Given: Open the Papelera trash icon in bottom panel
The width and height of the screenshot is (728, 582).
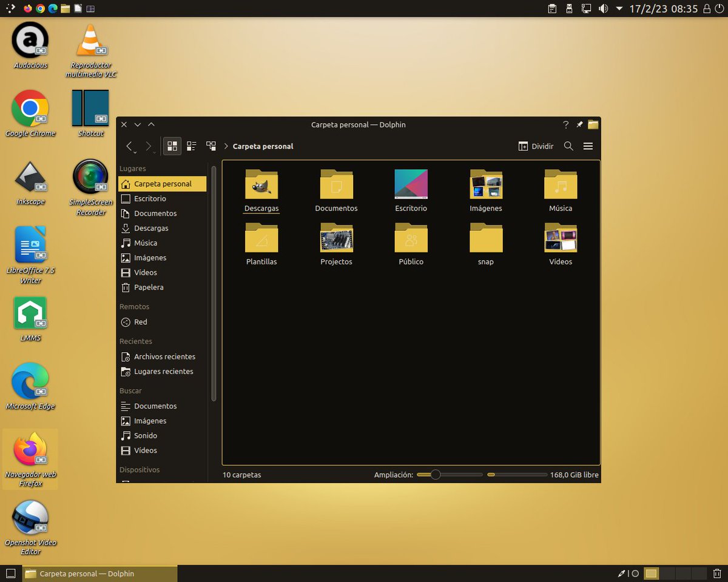Looking at the screenshot, I should tap(717, 573).
